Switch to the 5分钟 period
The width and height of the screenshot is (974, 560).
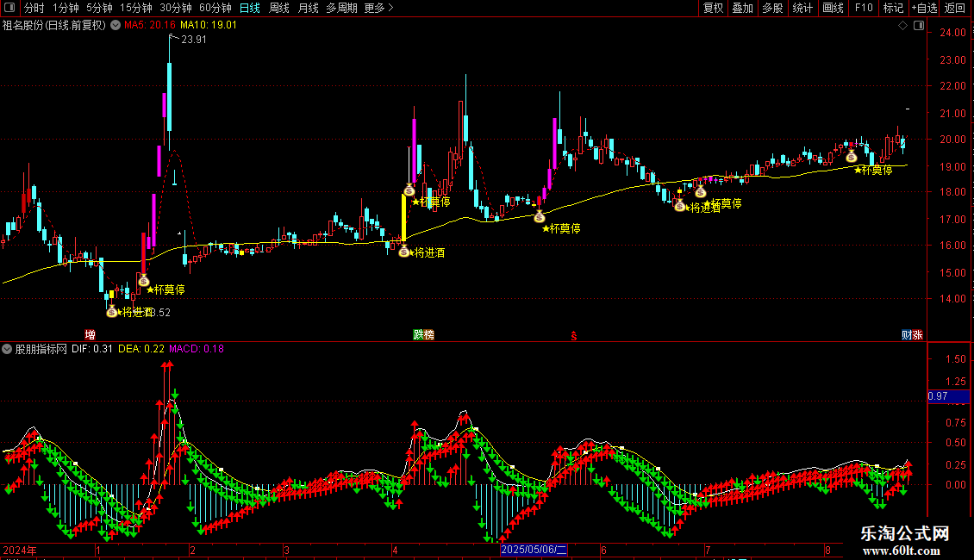point(99,8)
